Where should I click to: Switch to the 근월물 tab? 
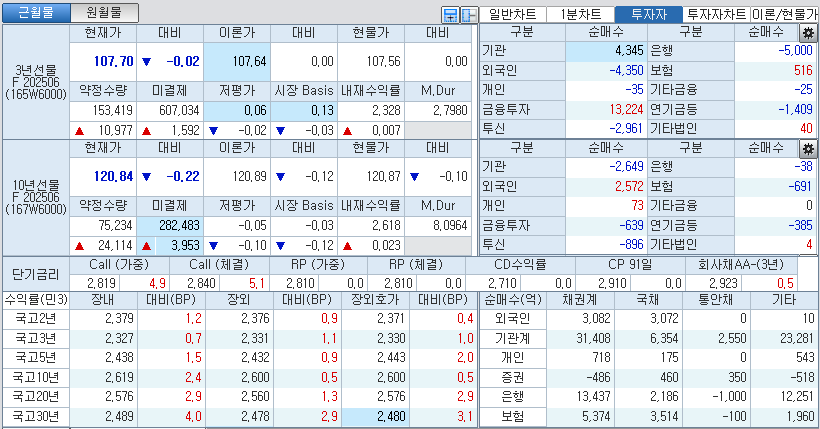coord(36,13)
